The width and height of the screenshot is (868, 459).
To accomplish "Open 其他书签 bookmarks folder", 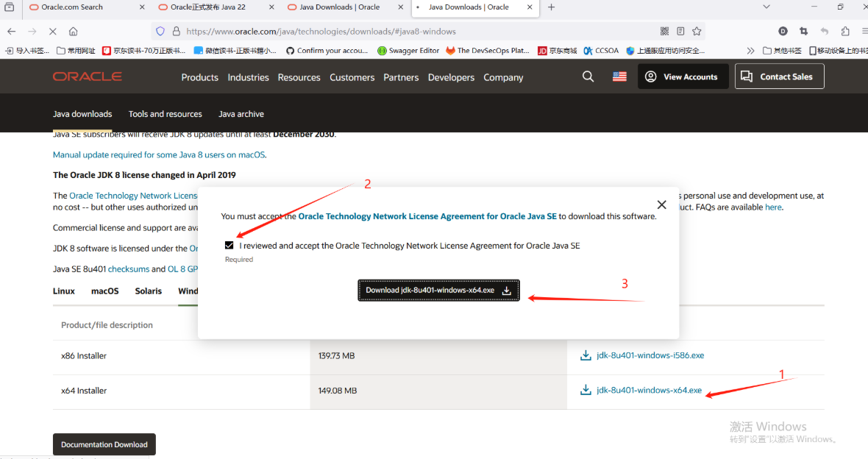I will coord(782,50).
